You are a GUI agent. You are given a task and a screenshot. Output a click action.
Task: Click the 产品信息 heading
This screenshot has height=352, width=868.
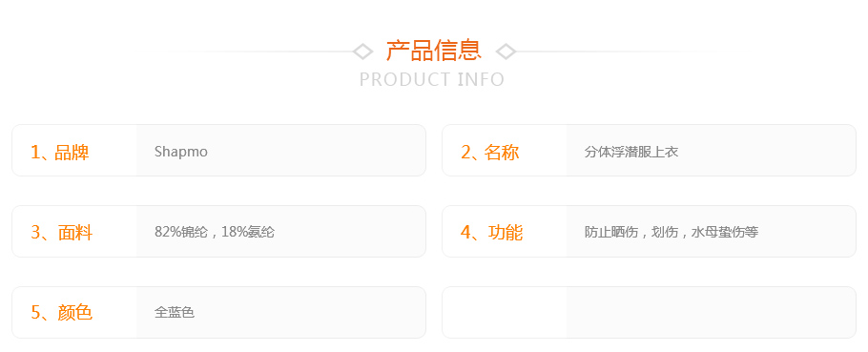[x=434, y=51]
